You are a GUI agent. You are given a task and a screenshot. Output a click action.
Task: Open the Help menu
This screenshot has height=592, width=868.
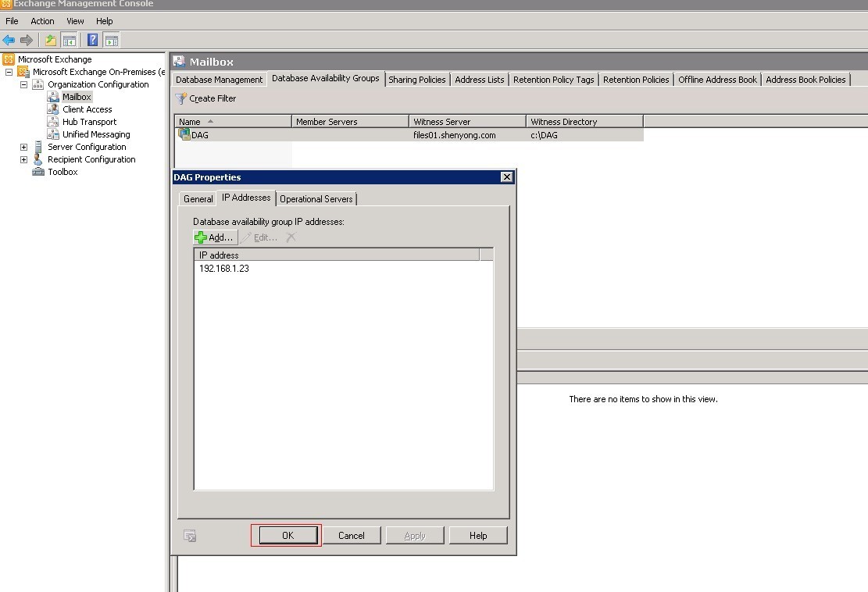[x=104, y=21]
